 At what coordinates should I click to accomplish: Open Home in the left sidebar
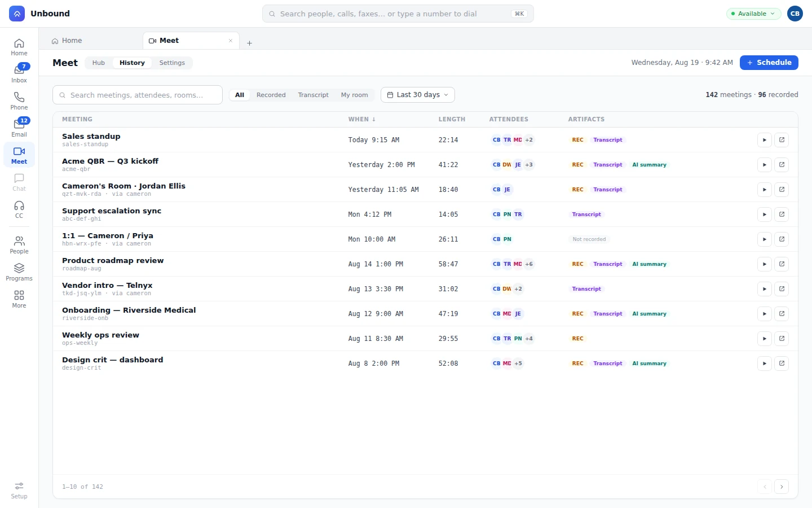19,47
